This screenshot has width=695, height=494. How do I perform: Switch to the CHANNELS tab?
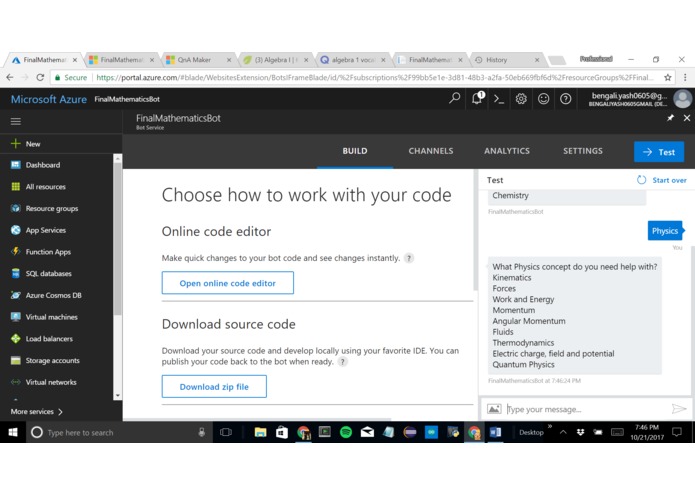(x=431, y=151)
